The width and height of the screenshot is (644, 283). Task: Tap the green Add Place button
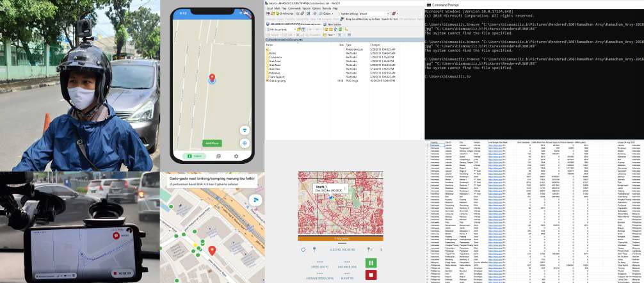pos(212,143)
